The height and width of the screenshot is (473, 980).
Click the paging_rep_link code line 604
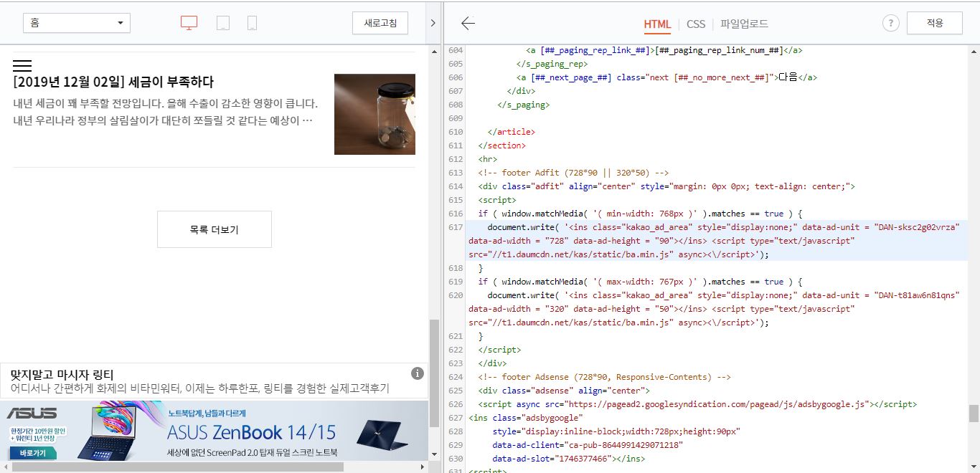664,50
